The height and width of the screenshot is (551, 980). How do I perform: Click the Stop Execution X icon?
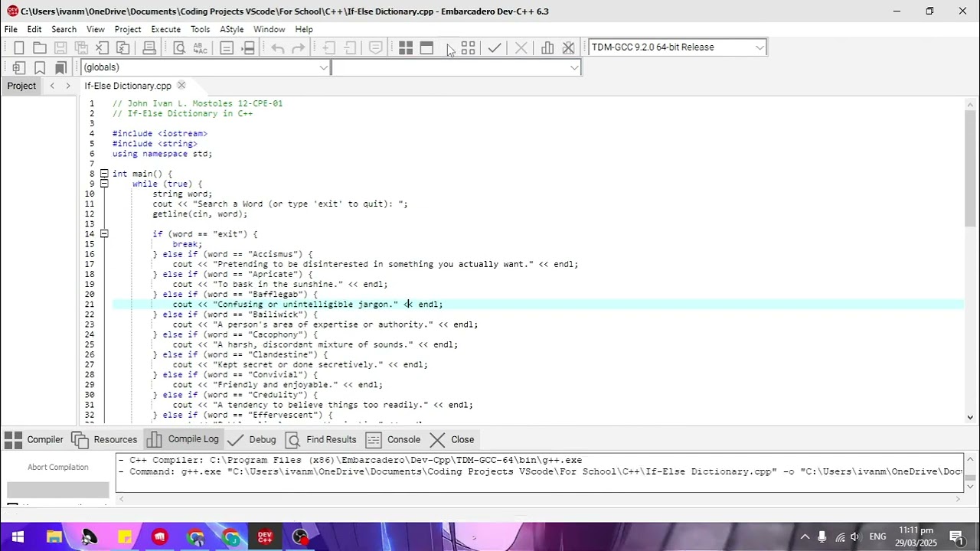[x=521, y=47]
